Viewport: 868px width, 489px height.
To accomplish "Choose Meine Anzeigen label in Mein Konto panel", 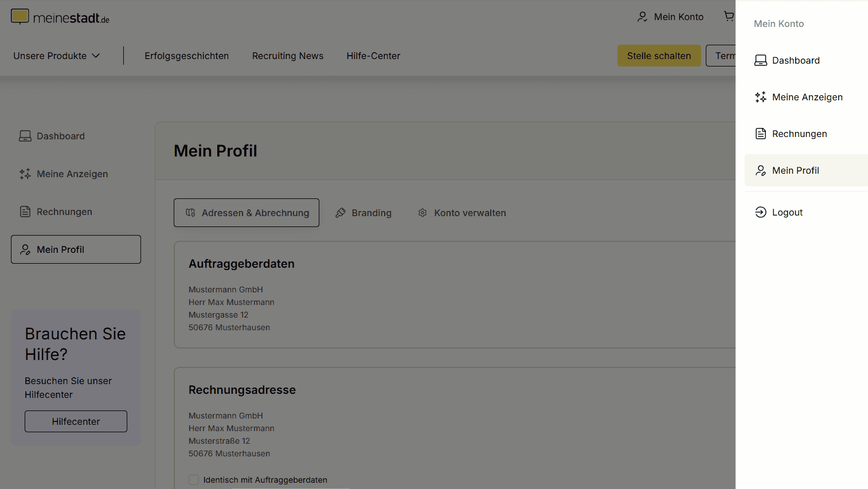I will [807, 97].
